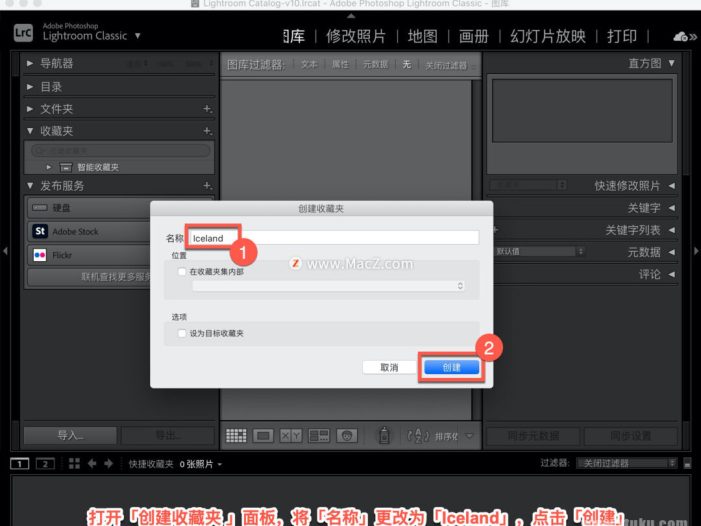Open the collection set location dropdown
The height and width of the screenshot is (526, 701).
coord(329,286)
